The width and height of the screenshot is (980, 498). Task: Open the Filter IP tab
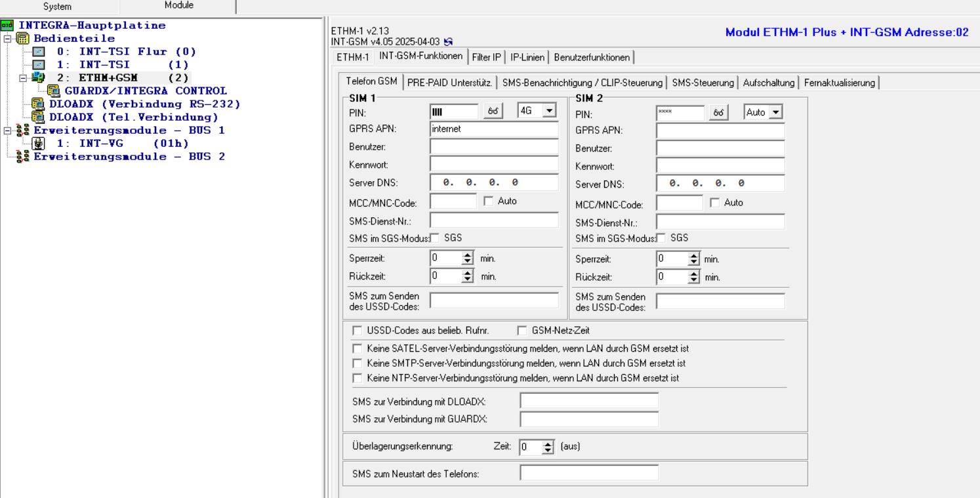[487, 57]
